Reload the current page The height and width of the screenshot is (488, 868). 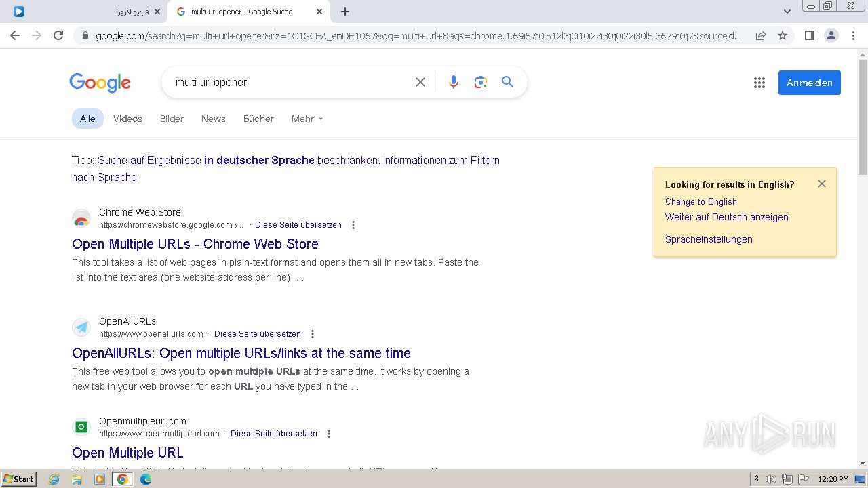[x=58, y=35]
